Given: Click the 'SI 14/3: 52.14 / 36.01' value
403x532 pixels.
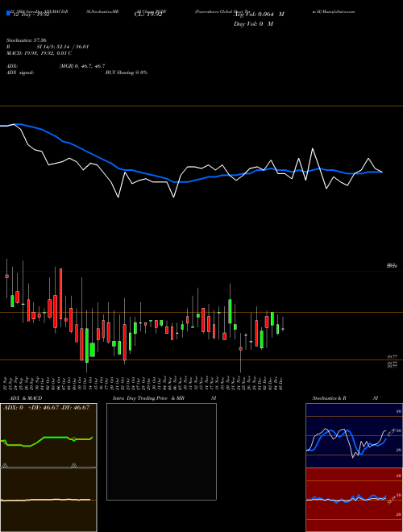Looking at the screenshot, I should coord(63,47).
